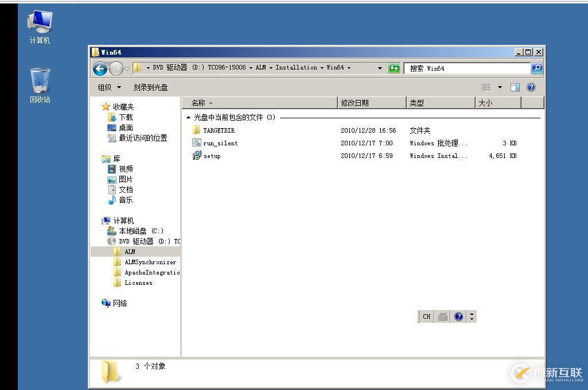Click the refresh icon next to the address bar

(x=395, y=67)
